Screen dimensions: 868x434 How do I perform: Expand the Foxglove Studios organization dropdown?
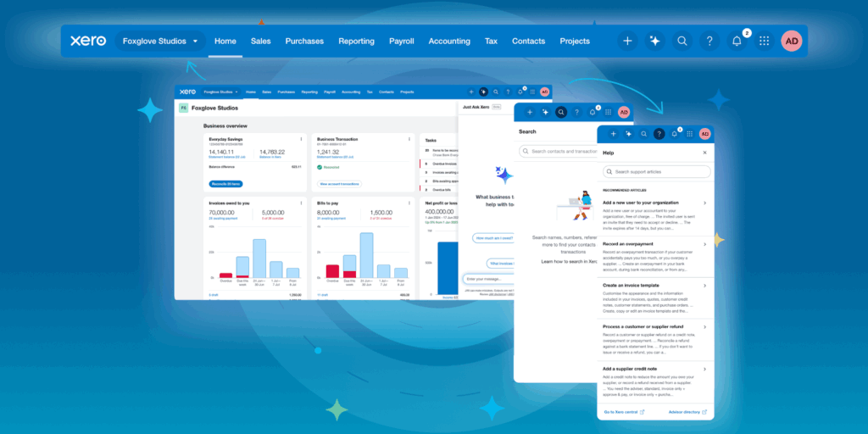[x=160, y=41]
